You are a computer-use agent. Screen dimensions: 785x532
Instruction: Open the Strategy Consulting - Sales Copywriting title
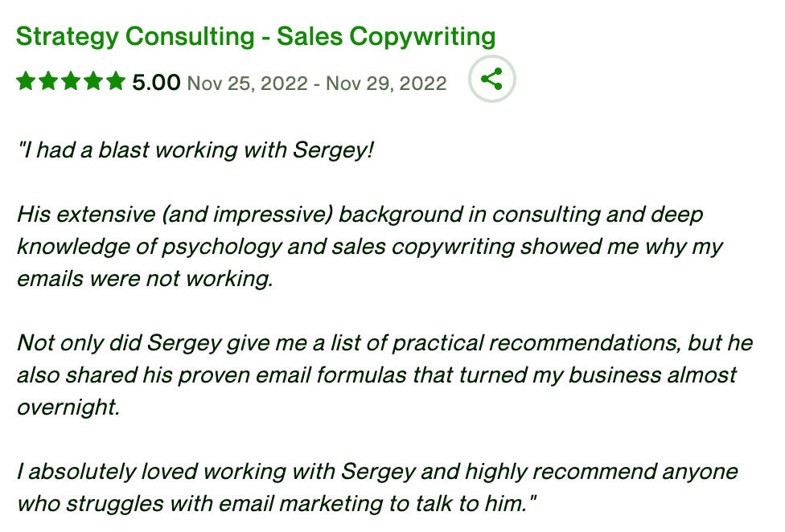coord(256,37)
